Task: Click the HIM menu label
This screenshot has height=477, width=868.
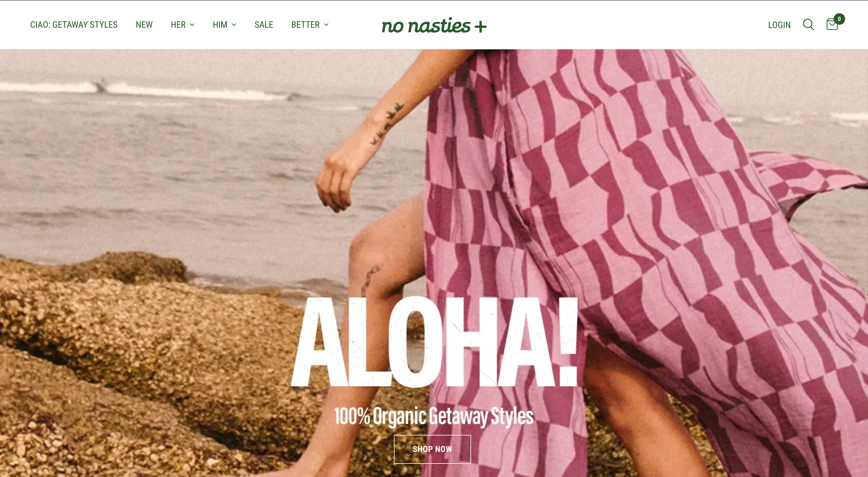Action: [220, 25]
